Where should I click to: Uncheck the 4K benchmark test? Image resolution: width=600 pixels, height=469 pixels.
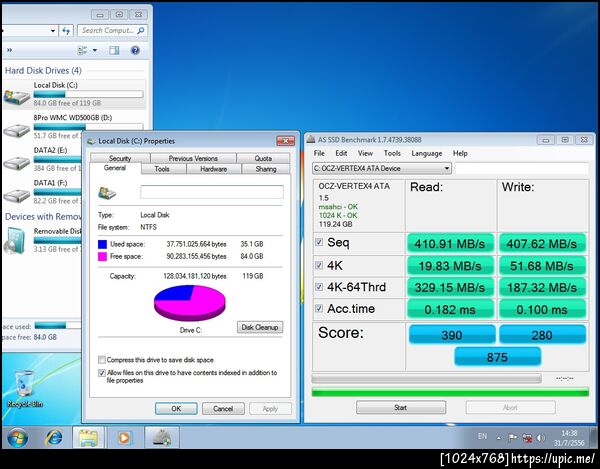[319, 265]
